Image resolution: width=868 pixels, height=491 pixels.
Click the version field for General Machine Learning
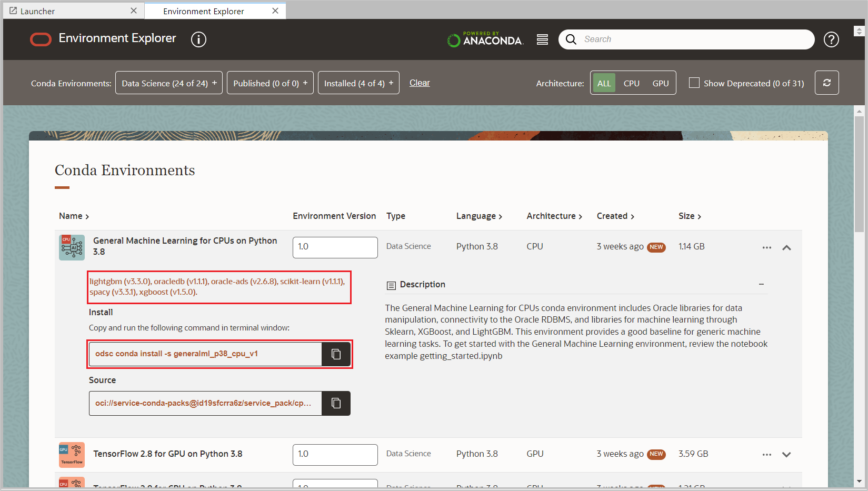tap(335, 247)
